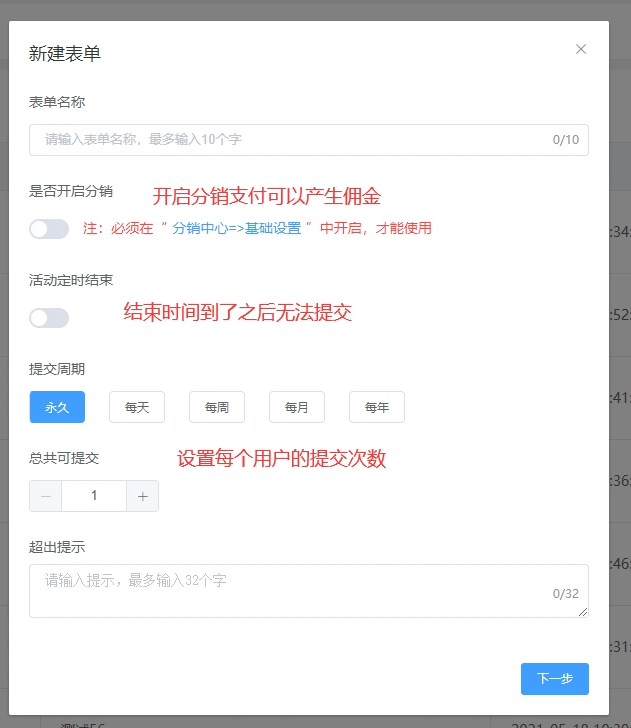
Task: Click the 0/10 character counter
Action: (x=565, y=140)
